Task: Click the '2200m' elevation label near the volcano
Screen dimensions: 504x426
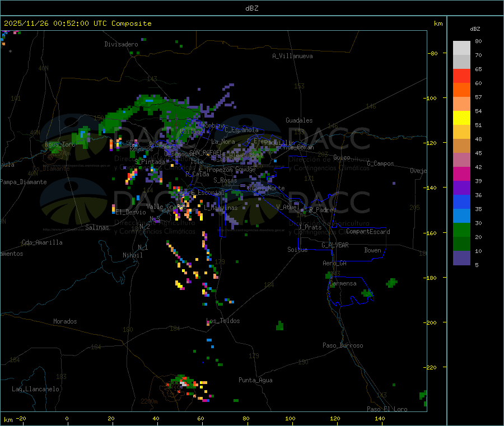Action: click(x=149, y=401)
